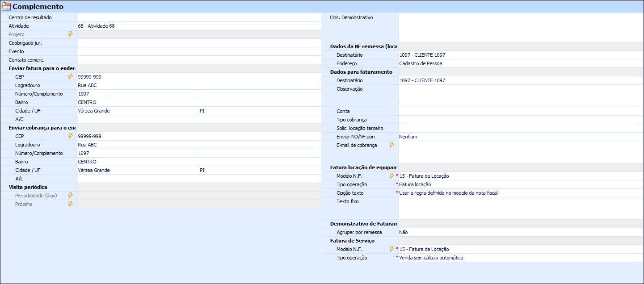Click the Bairro field under Enviar fatura
This screenshot has height=284, width=644.
coord(199,102)
